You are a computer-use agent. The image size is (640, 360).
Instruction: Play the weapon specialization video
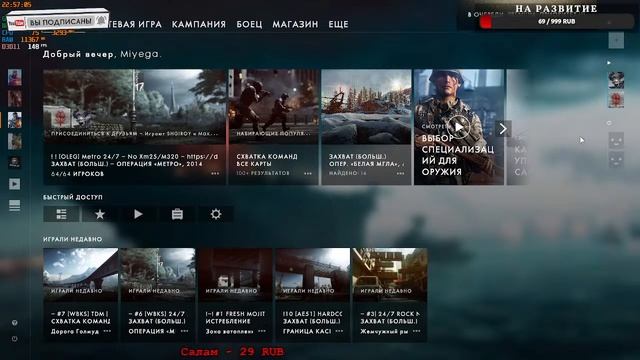point(458,127)
